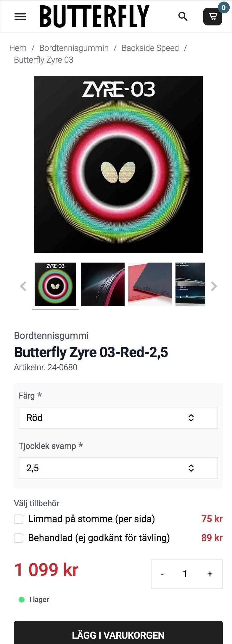Screen dimensions: 232x644
Task: Decrease quantity with minus button
Action: [162, 574]
